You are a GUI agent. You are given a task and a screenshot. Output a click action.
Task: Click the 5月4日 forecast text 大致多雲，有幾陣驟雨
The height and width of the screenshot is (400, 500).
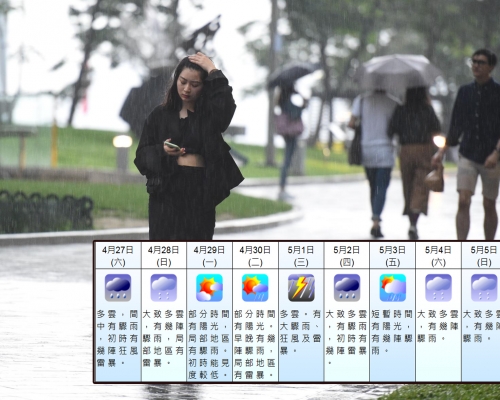click(x=438, y=326)
